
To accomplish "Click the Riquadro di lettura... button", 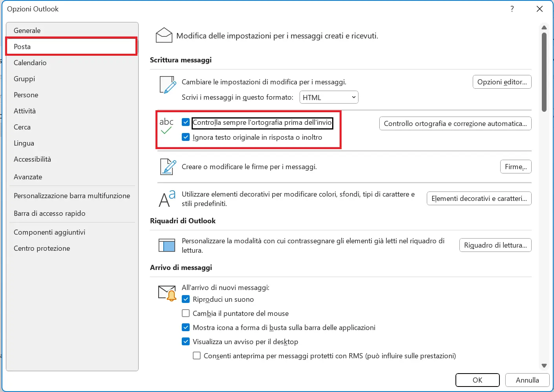I will point(495,245).
